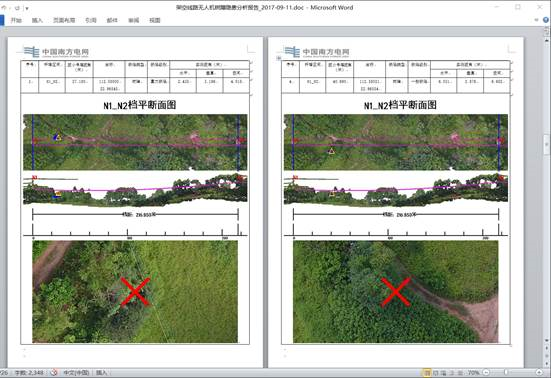Open the Word Help icon

coord(546,20)
